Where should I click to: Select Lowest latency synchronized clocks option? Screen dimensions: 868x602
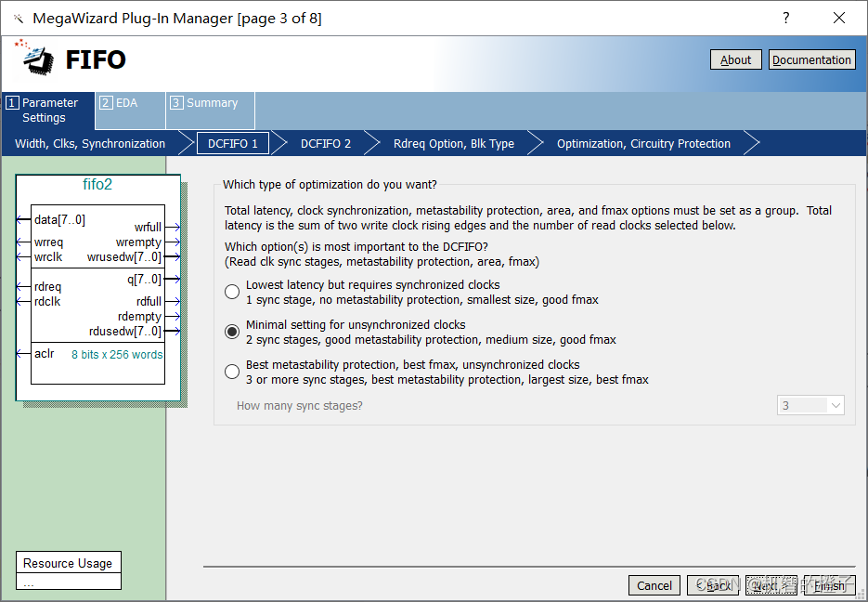[x=232, y=292]
